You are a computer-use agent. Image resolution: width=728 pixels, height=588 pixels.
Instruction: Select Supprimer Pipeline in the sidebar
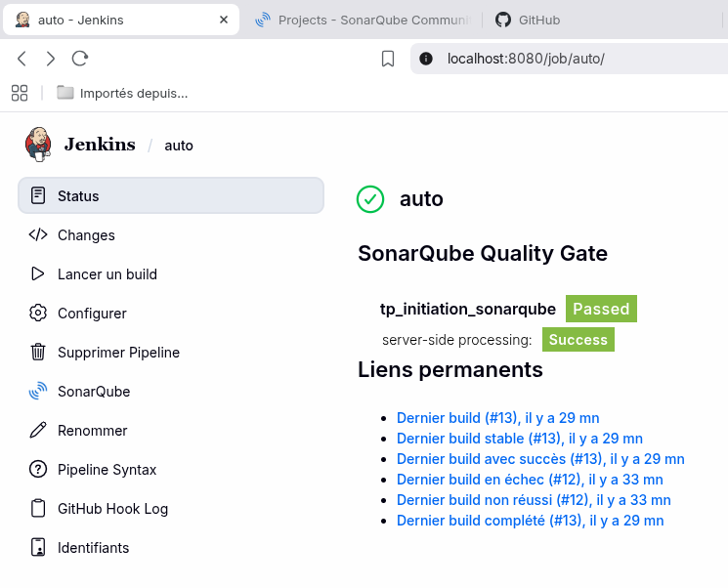click(x=171, y=352)
